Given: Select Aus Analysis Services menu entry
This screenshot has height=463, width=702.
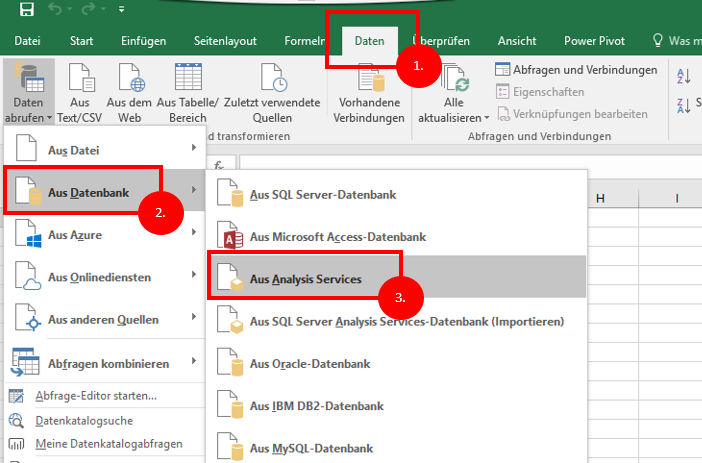Looking at the screenshot, I should pos(398,279).
